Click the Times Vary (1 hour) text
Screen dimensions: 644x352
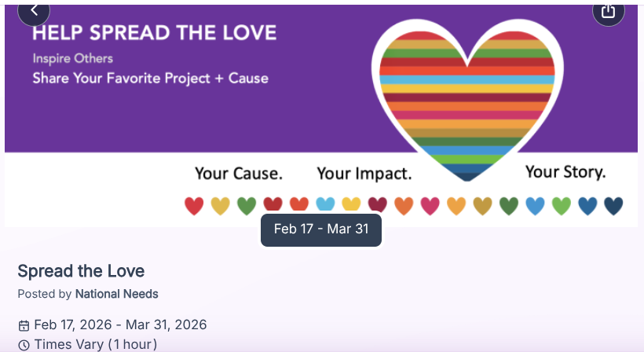(95, 344)
